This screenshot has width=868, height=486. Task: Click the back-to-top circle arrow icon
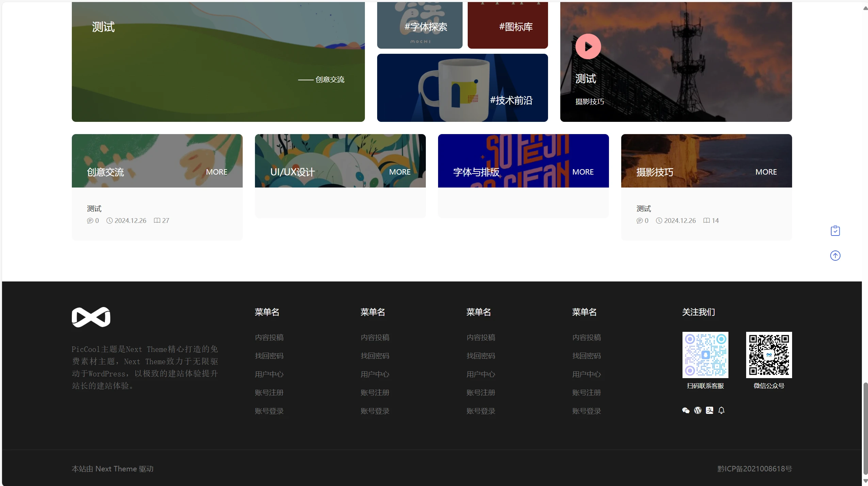836,256
